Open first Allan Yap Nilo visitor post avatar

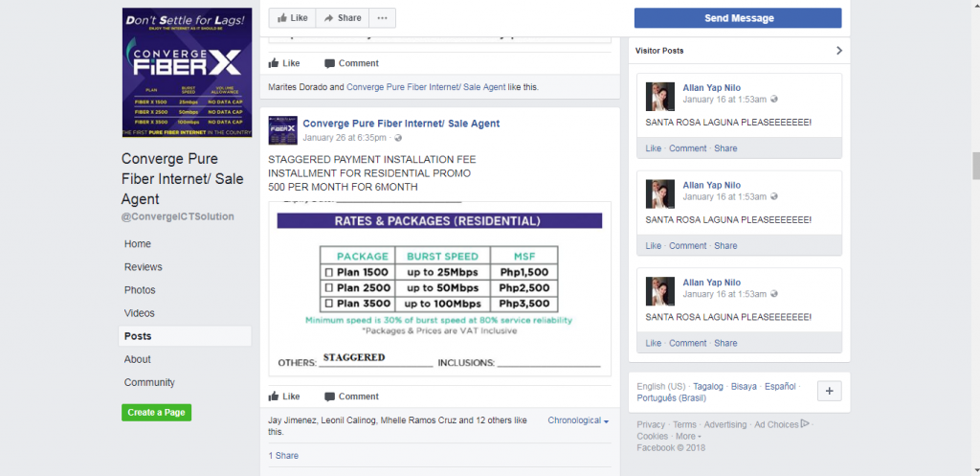pos(660,97)
